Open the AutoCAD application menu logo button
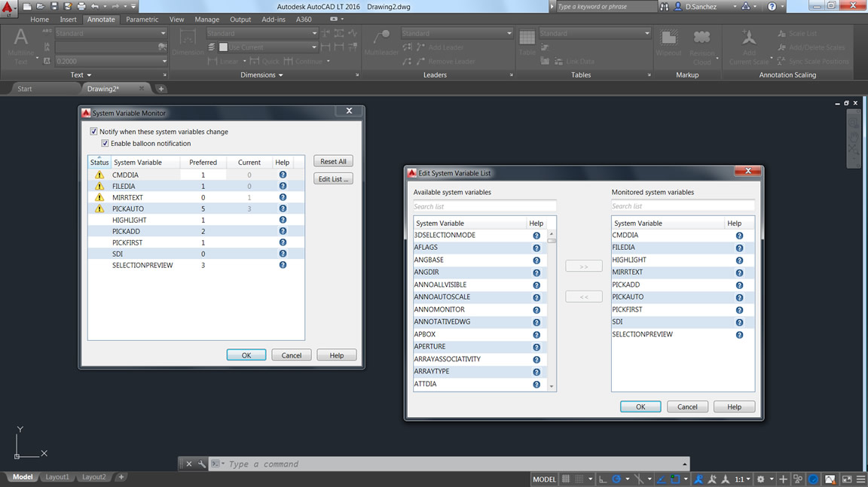This screenshot has height=487, width=868. click(x=8, y=8)
